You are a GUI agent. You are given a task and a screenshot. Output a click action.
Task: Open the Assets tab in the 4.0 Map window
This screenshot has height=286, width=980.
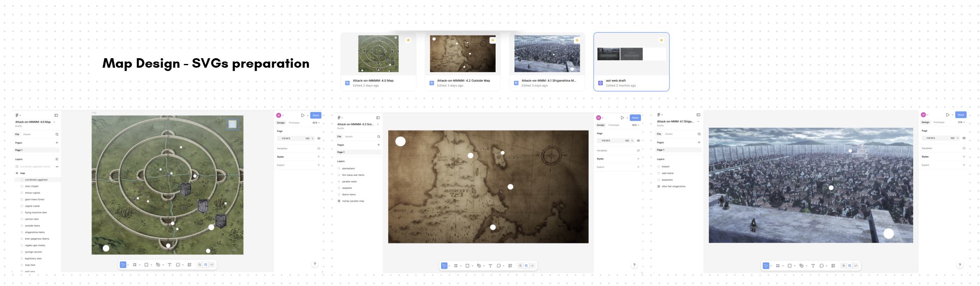click(27, 135)
